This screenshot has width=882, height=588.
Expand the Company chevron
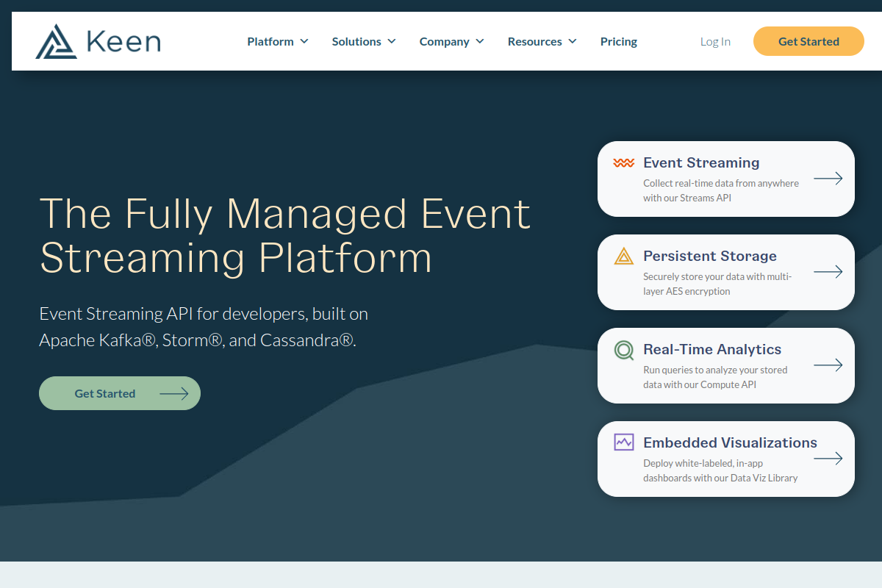click(x=479, y=41)
